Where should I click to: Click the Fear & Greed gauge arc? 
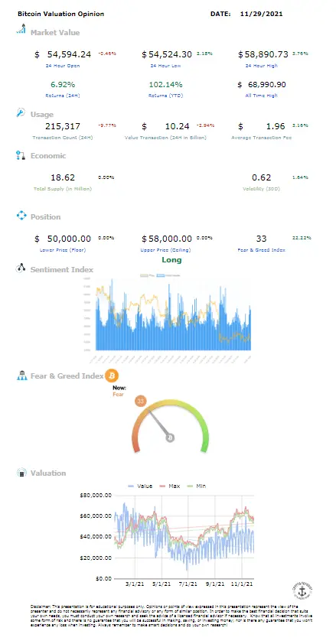[x=170, y=425]
